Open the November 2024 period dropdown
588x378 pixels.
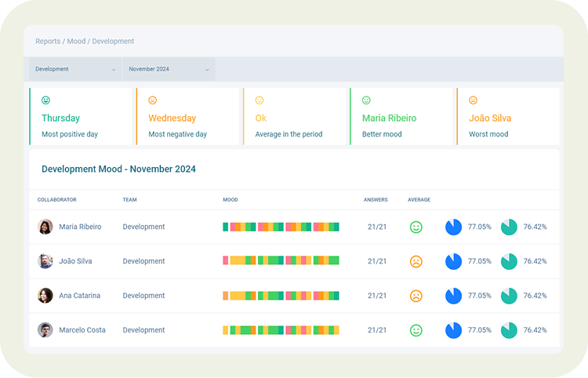click(169, 69)
